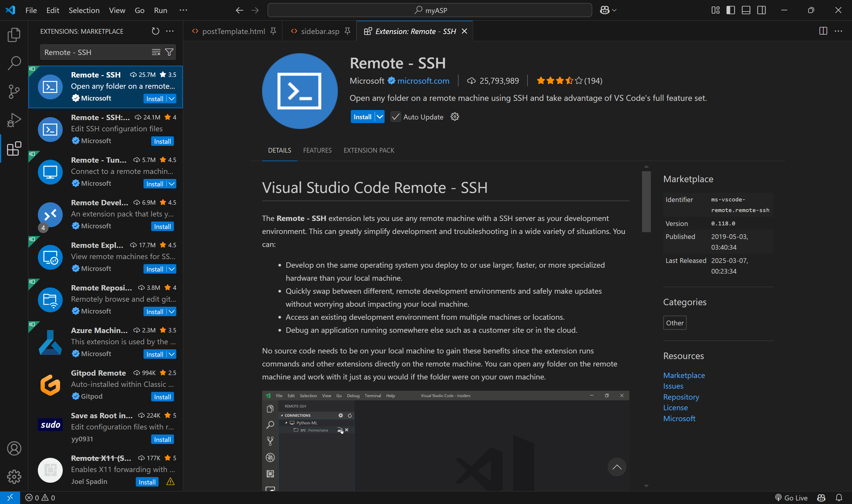Expand Install options for Remote - Tunnels item
Image resolution: width=852 pixels, height=504 pixels.
(172, 184)
